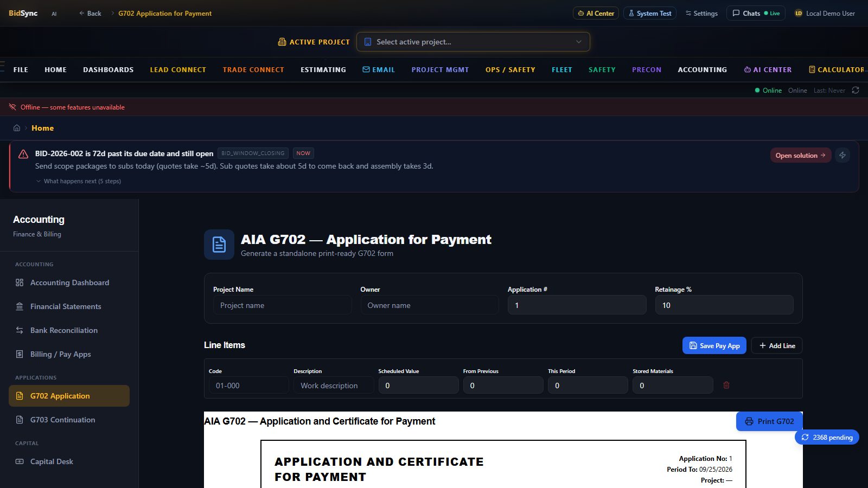This screenshot has height=488, width=868.
Task: Open Settings from top bar
Action: click(701, 13)
